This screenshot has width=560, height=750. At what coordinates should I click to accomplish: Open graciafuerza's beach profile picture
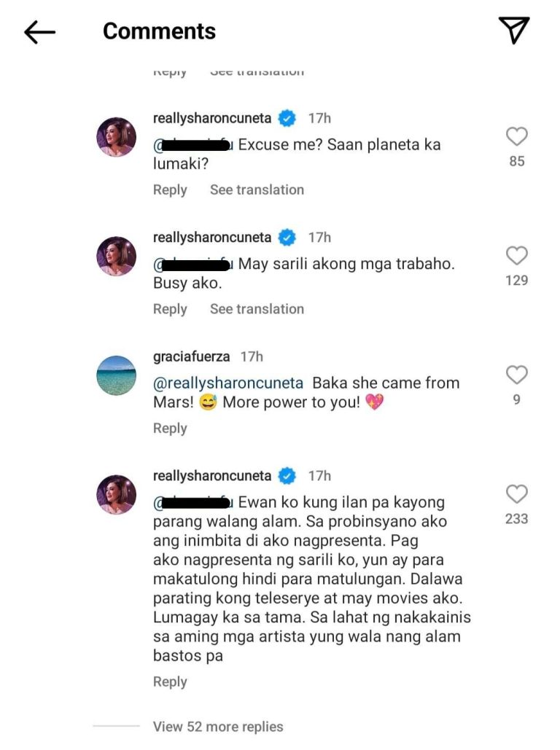tap(117, 375)
